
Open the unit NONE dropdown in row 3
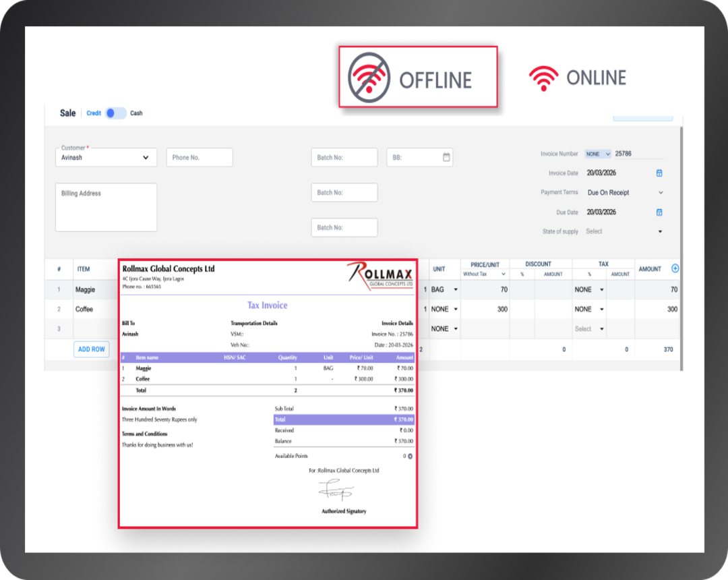tap(444, 328)
